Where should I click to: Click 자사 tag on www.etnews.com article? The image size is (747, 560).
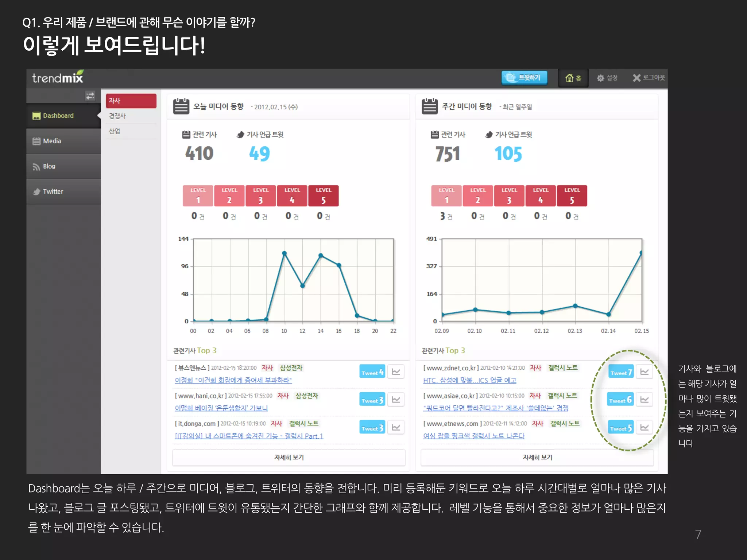538,423
